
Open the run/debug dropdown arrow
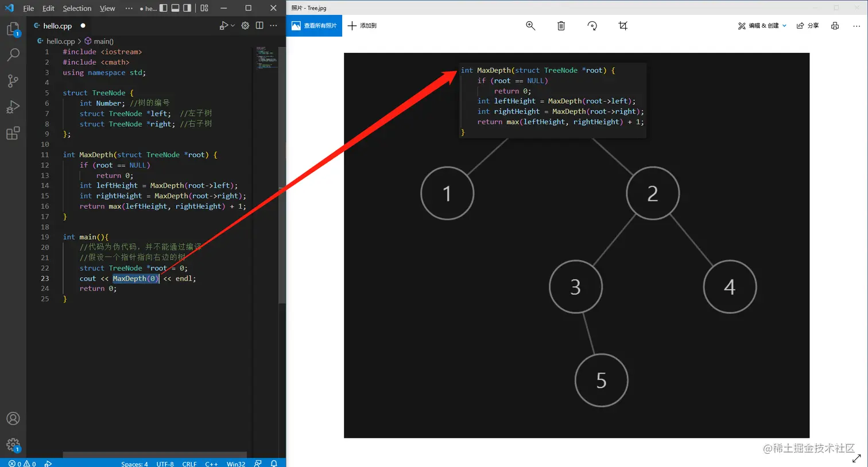click(232, 26)
